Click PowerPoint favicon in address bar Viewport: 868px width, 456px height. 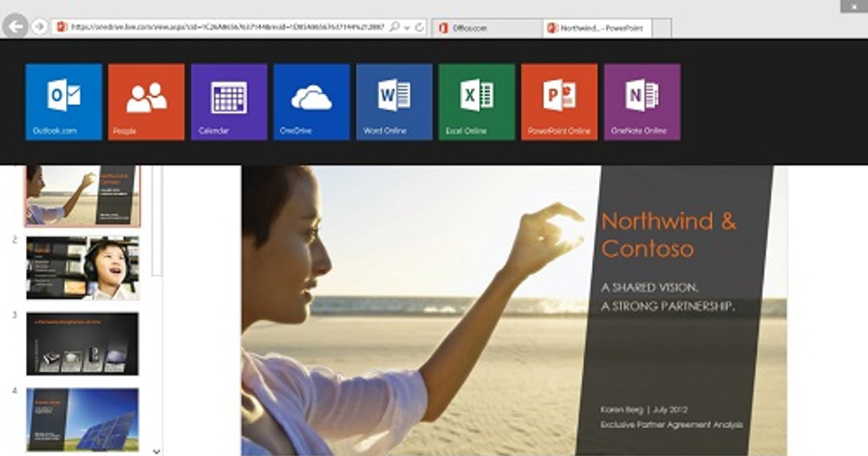pyautogui.click(x=61, y=27)
